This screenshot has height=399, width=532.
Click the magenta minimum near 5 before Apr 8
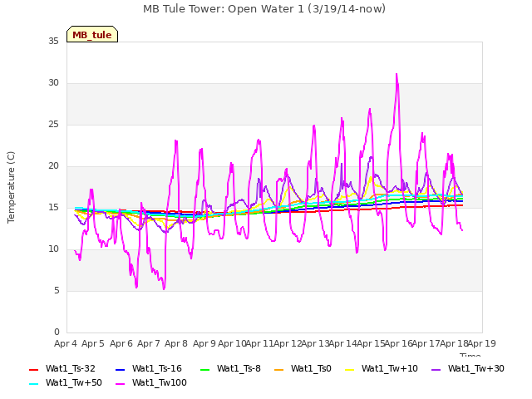pyautogui.click(x=165, y=288)
